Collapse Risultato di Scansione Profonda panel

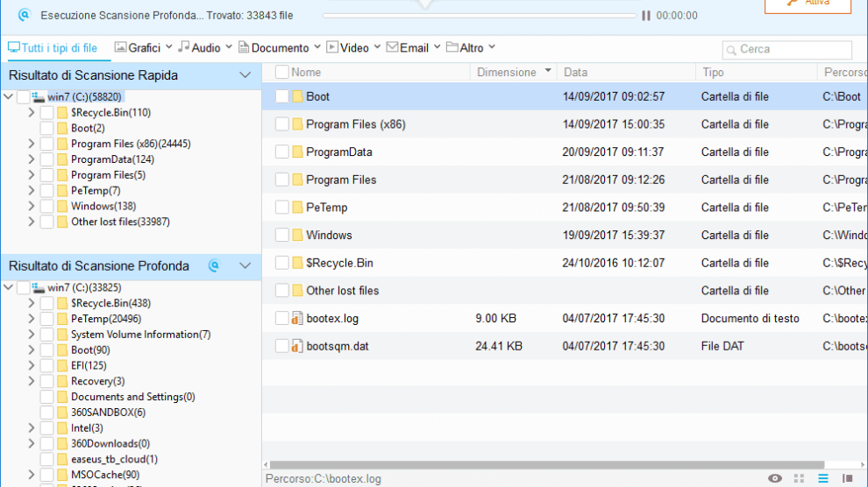(x=245, y=266)
